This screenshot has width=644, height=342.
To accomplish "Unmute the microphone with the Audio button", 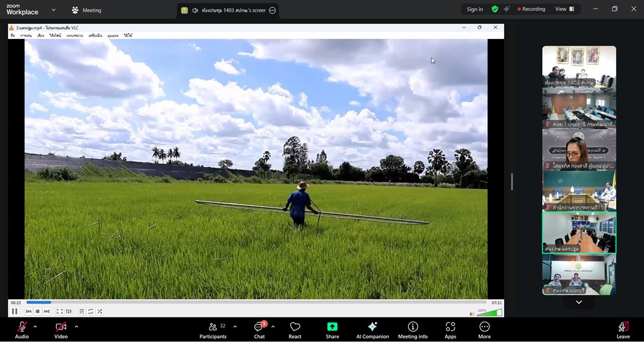I will tap(22, 327).
